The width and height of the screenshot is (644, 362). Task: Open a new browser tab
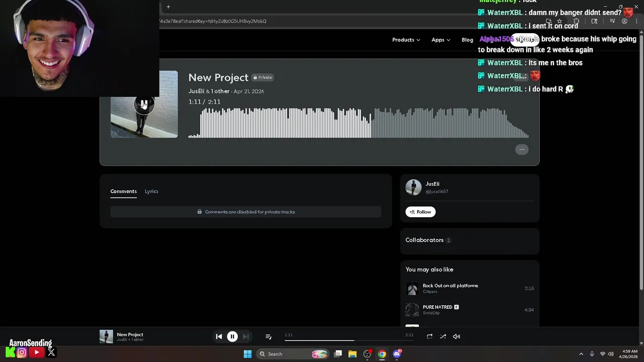[168, 7]
